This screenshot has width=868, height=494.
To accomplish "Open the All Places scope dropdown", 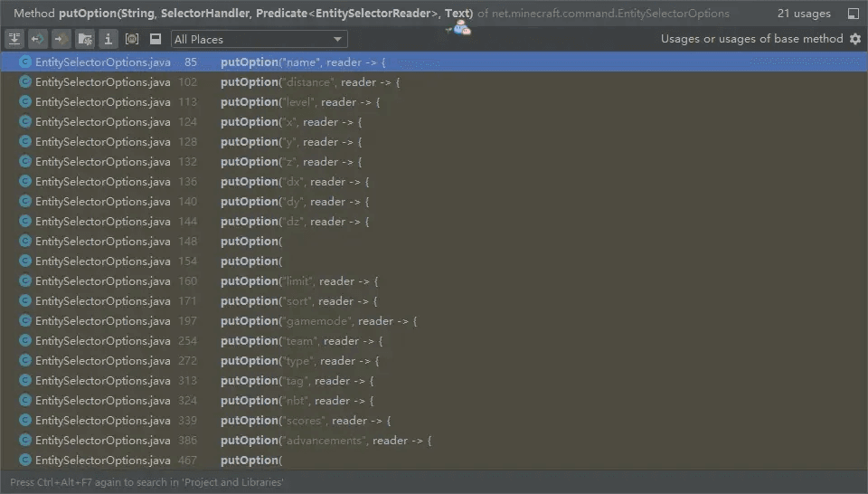I will click(x=259, y=39).
